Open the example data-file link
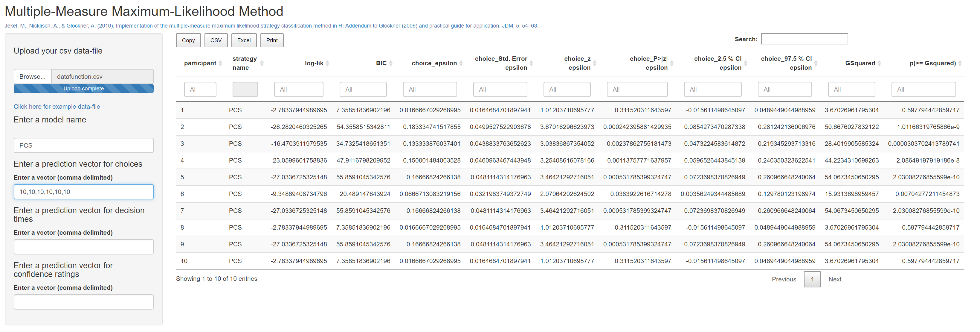980x332 pixels. coord(57,107)
